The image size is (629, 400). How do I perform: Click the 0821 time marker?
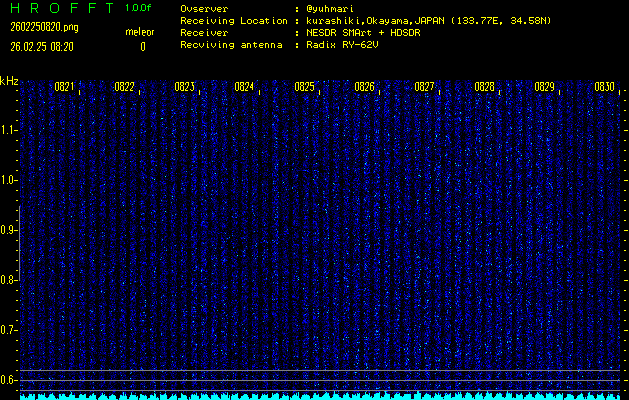64,87
